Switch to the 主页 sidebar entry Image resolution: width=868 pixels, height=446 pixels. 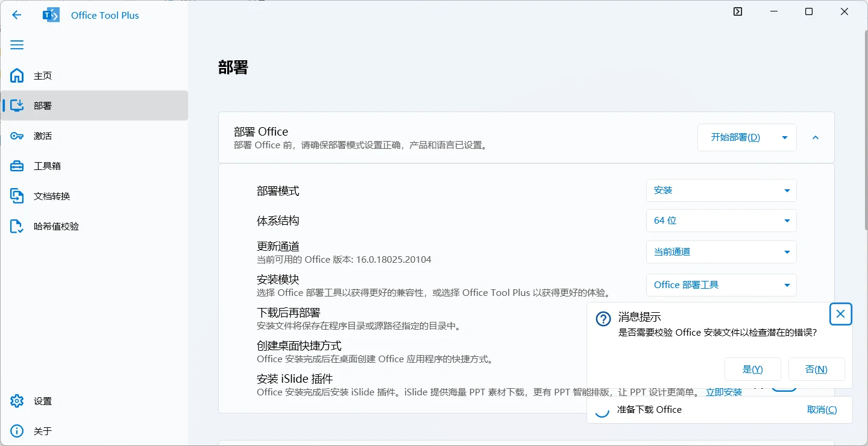coord(36,75)
